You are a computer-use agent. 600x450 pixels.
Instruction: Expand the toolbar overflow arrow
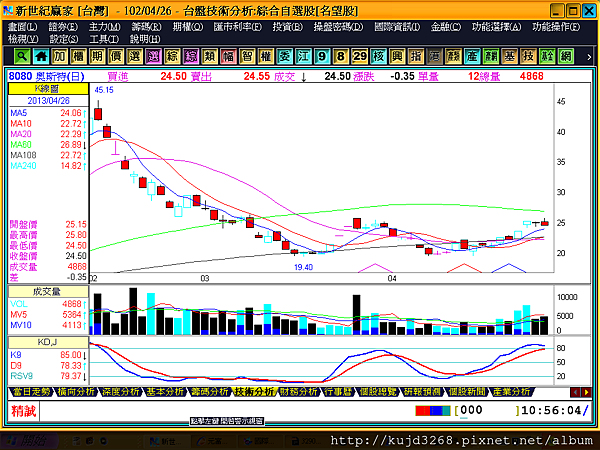pos(589,57)
